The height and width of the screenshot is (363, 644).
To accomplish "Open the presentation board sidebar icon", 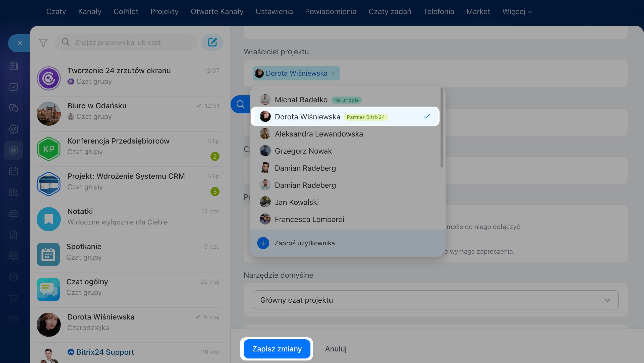I will [14, 256].
